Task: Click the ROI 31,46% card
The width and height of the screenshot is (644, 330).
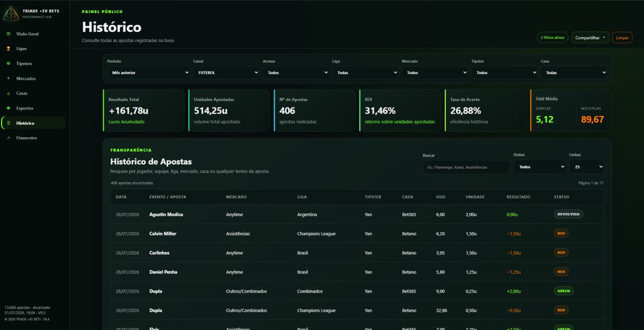Action: (x=400, y=110)
